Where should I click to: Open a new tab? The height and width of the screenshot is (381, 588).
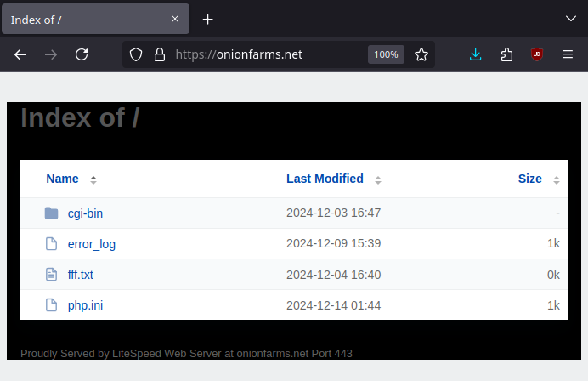[x=208, y=19]
